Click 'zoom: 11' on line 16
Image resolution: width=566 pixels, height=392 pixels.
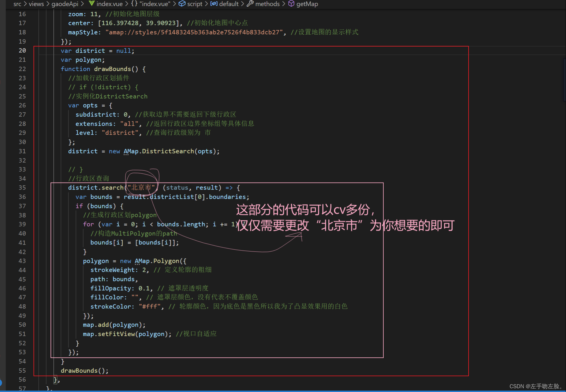(83, 14)
